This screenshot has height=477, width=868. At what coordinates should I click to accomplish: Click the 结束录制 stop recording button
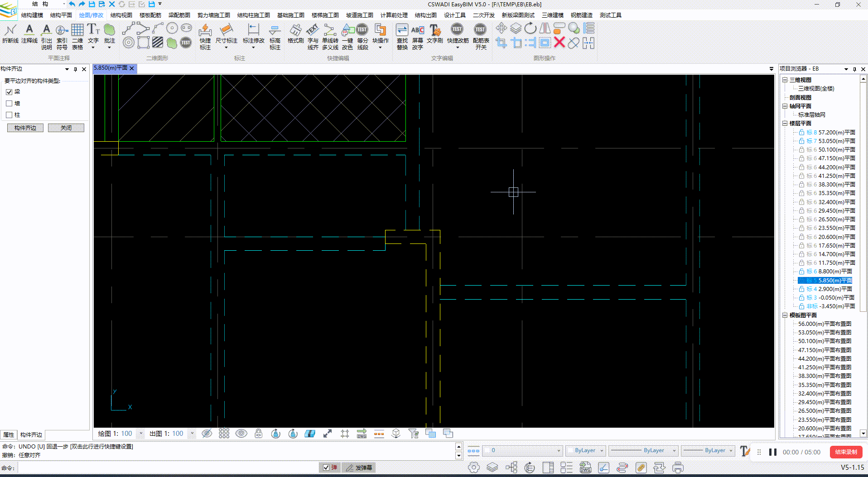(x=846, y=452)
